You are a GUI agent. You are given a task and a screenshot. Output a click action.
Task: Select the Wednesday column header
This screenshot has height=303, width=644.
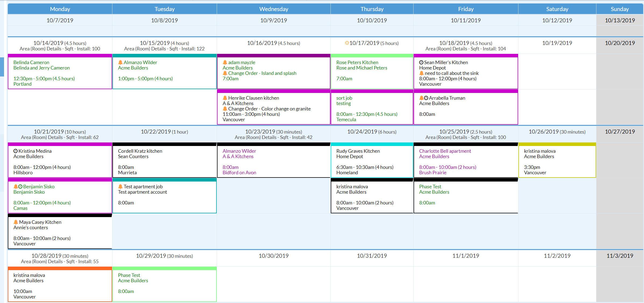click(x=273, y=9)
